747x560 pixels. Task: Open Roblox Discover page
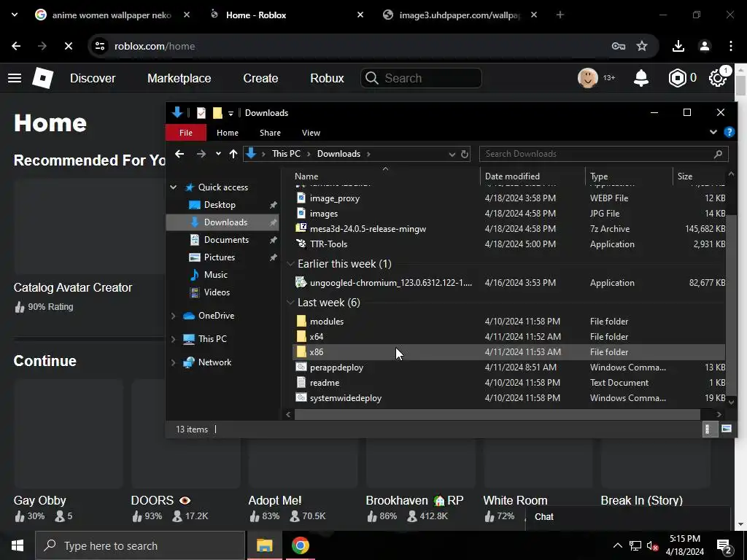tap(93, 78)
